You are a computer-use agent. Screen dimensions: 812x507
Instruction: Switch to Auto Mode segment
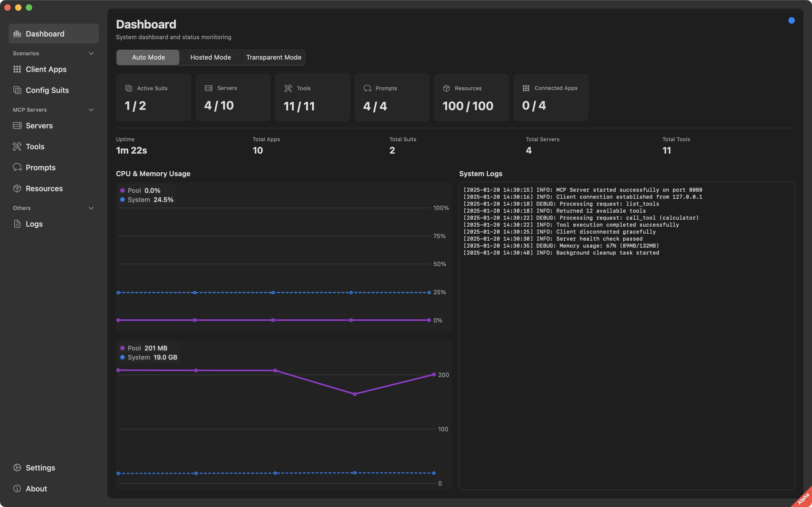click(148, 57)
